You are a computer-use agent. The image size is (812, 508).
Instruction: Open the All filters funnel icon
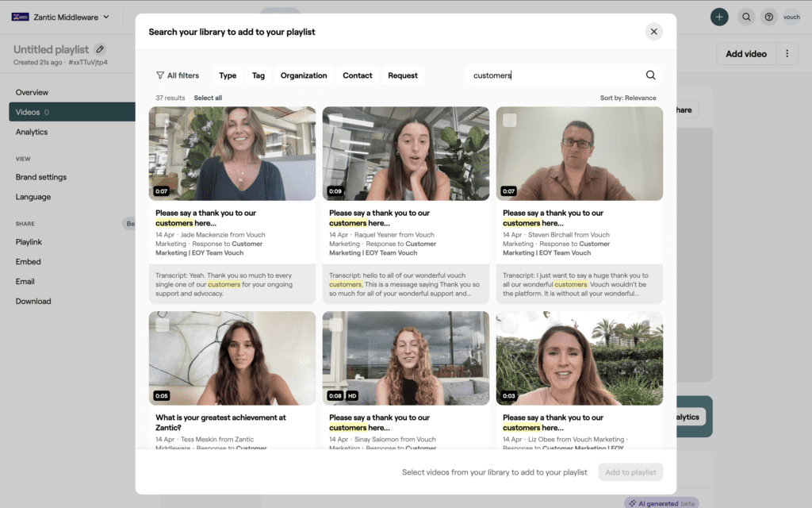(160, 75)
